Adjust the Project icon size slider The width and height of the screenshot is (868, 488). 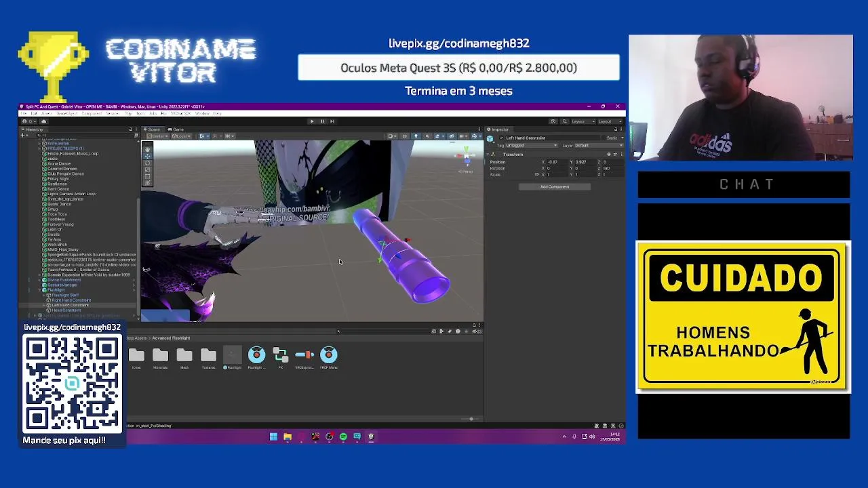pos(470,419)
